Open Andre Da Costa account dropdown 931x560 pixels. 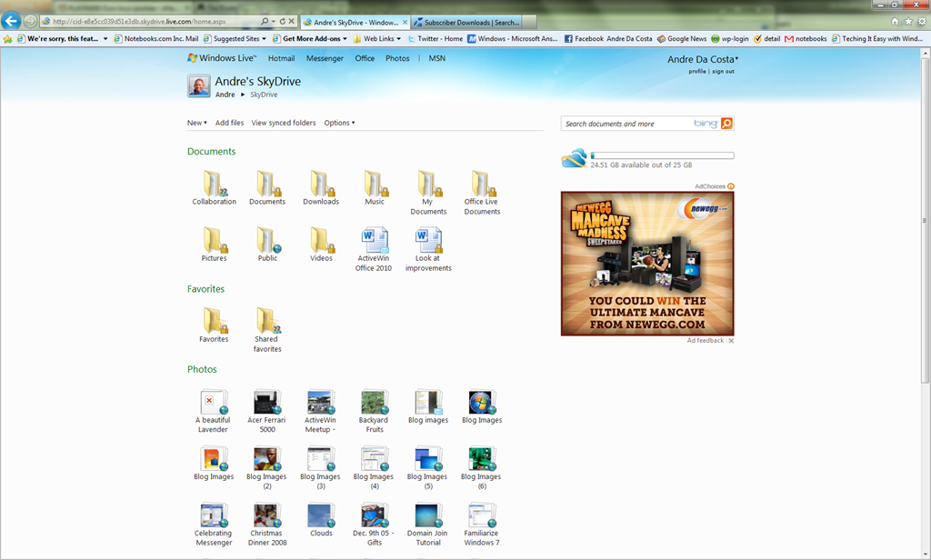[703, 59]
